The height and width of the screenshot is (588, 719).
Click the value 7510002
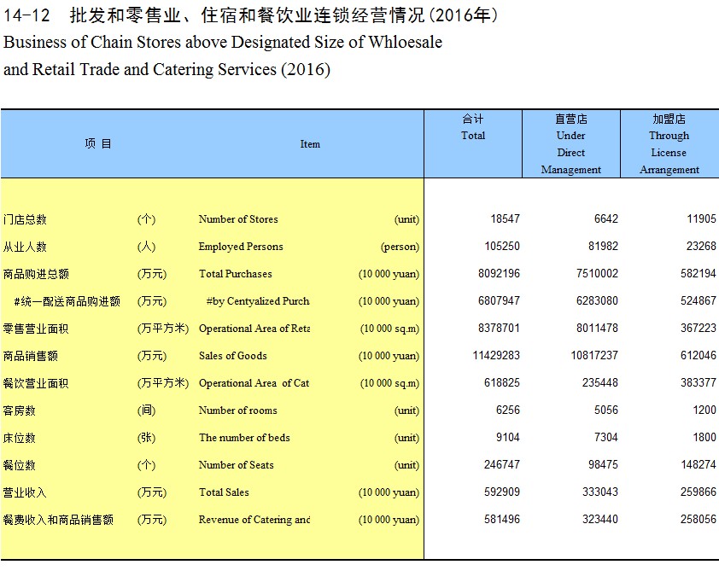click(x=597, y=274)
